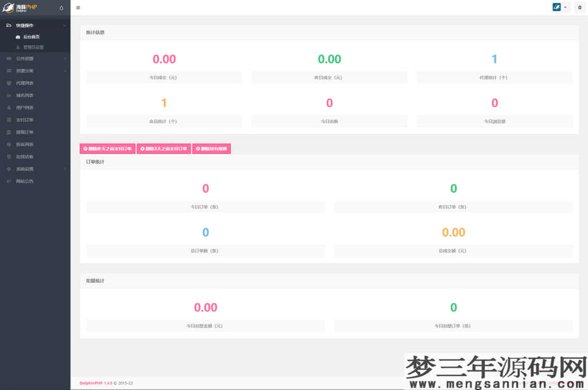Open 提现订单 via its bank icon
588x390 pixels.
click(9, 132)
